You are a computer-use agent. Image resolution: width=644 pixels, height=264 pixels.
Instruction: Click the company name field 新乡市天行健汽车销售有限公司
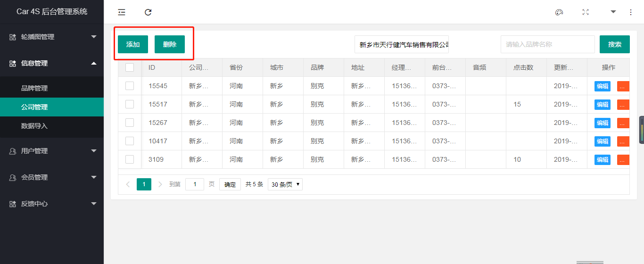tap(402, 44)
